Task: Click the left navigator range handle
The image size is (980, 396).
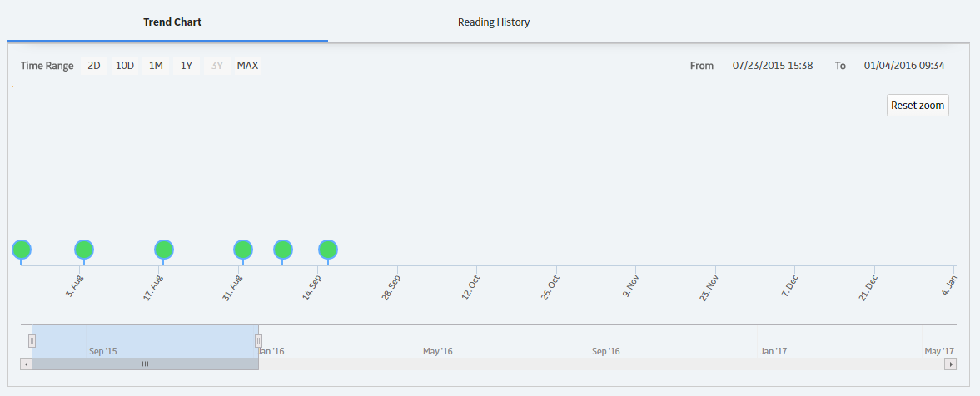Action: point(32,341)
